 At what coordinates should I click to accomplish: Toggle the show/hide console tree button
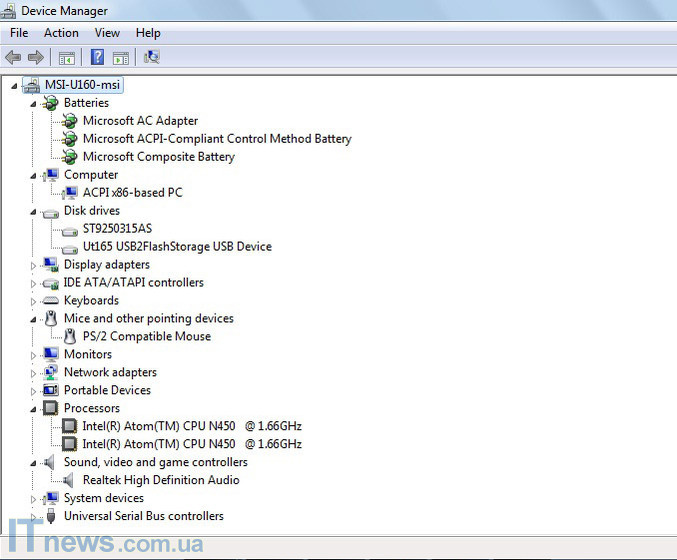click(x=67, y=57)
